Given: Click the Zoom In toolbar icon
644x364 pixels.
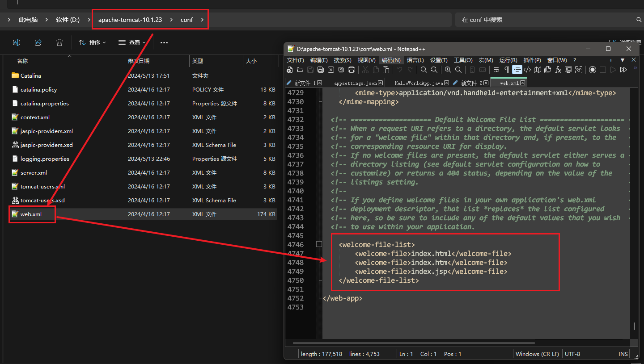Looking at the screenshot, I should (448, 70).
